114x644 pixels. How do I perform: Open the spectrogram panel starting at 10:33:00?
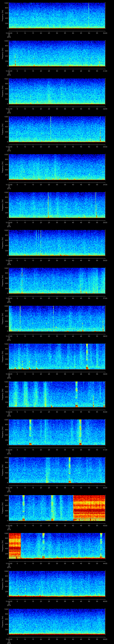click(x=57, y=167)
